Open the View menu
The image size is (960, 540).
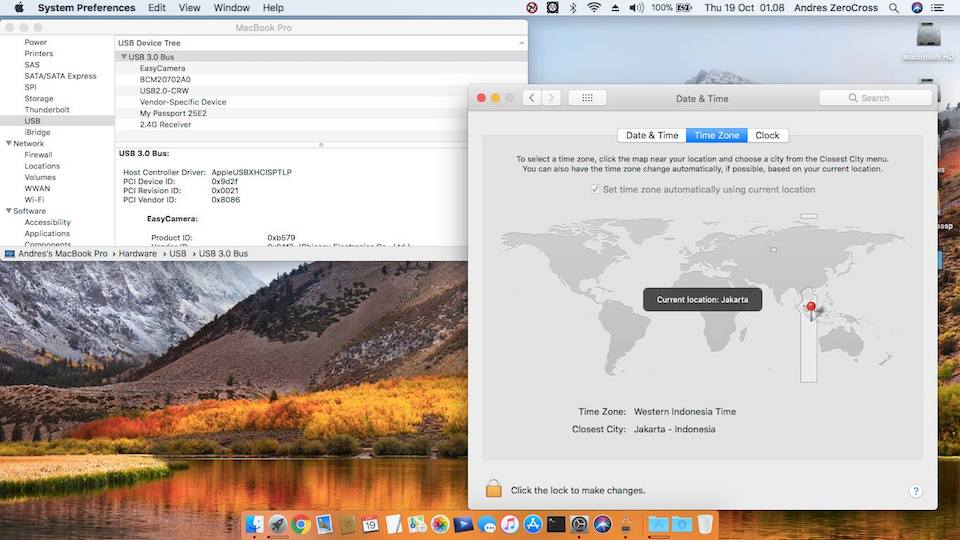tap(189, 8)
